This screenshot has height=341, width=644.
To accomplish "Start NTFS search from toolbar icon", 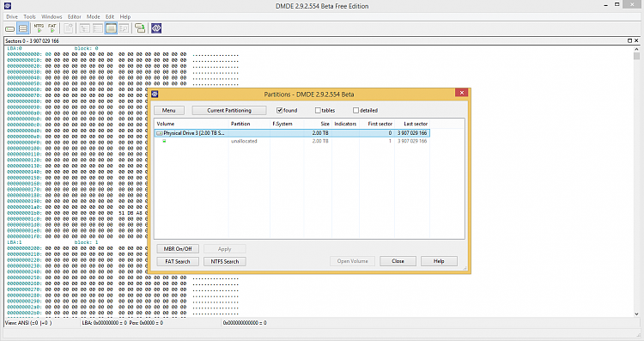I will 39,28.
